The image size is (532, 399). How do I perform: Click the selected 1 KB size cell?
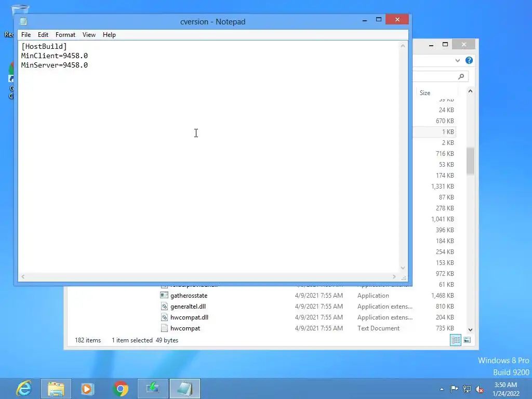tap(448, 131)
